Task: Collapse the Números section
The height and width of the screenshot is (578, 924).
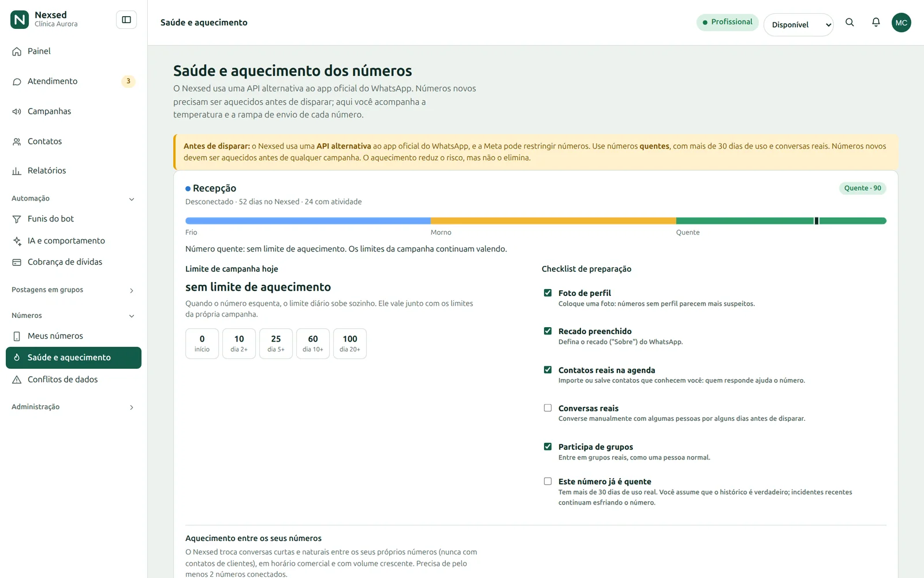Action: tap(73, 316)
